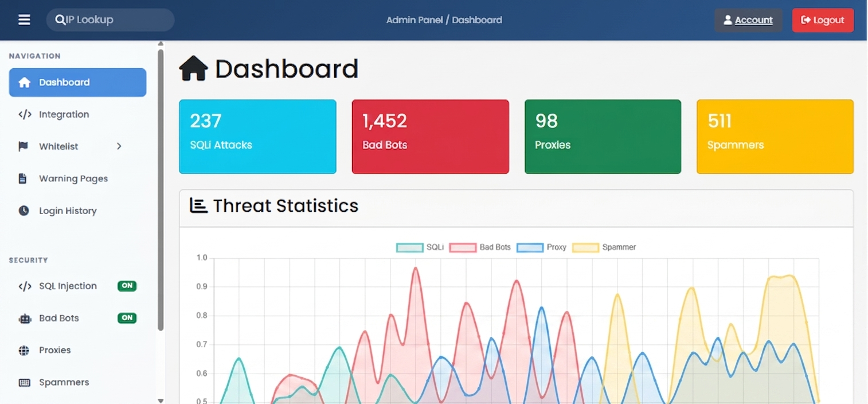Click the Threat Statistics bar chart icon

click(198, 205)
